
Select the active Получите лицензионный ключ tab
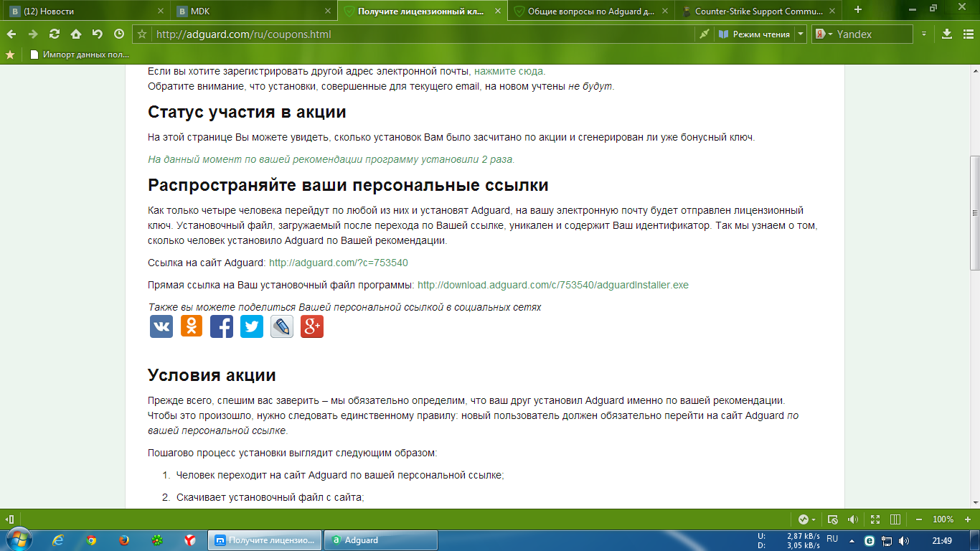[x=423, y=11]
